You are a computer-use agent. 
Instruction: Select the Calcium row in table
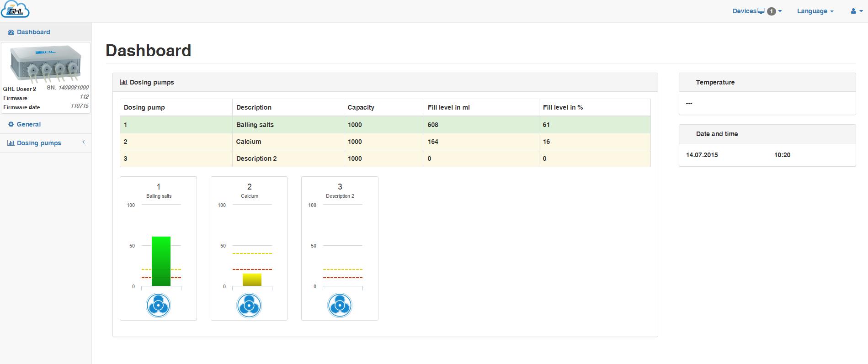(385, 142)
